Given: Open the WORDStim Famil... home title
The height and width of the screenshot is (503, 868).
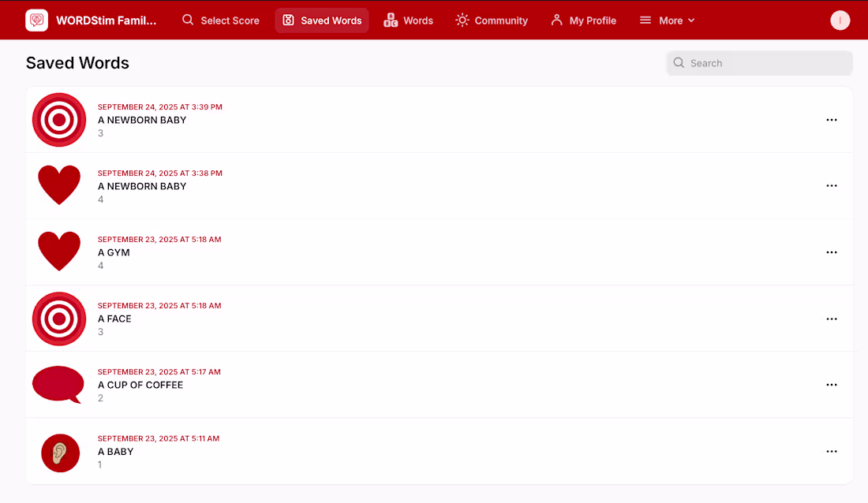Looking at the screenshot, I should (107, 20).
